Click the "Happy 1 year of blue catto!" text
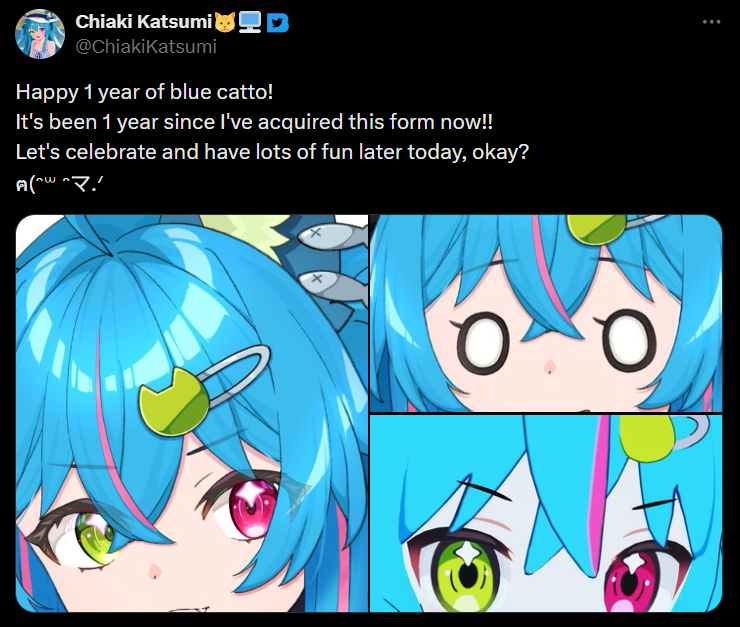Viewport: 740px width, 627px height. [144, 92]
